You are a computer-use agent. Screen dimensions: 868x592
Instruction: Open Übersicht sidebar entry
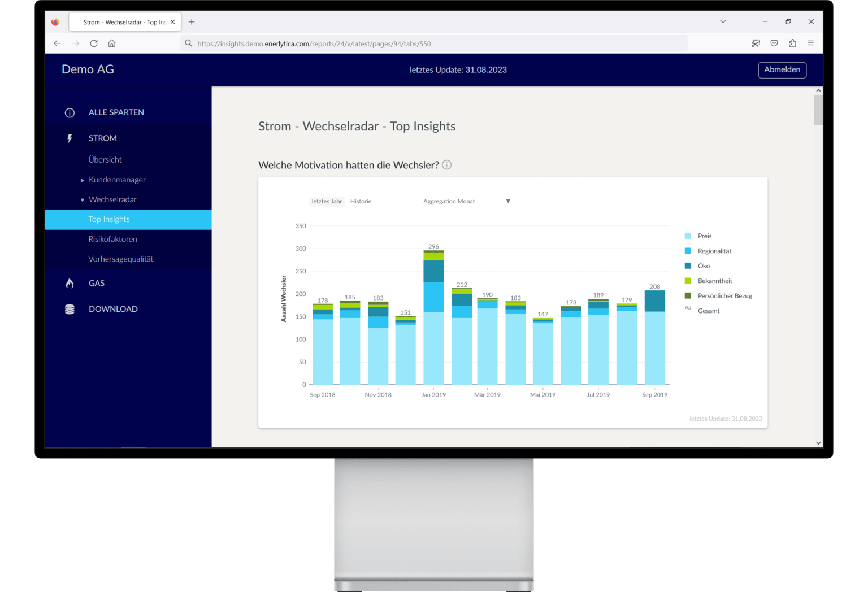(x=105, y=160)
